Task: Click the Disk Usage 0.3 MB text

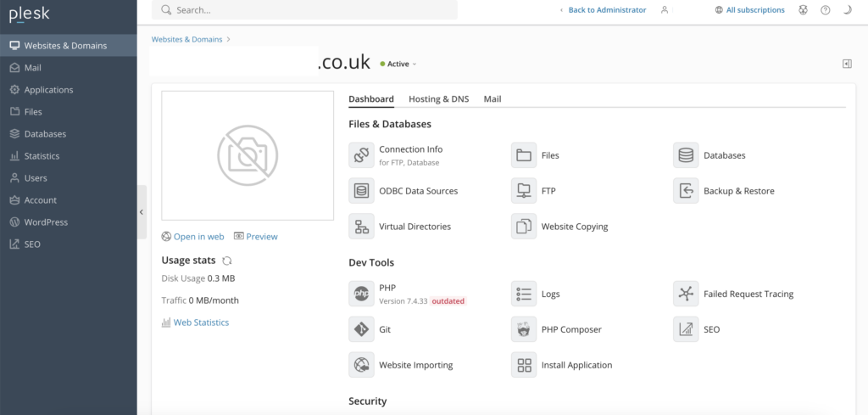Action: [x=198, y=278]
